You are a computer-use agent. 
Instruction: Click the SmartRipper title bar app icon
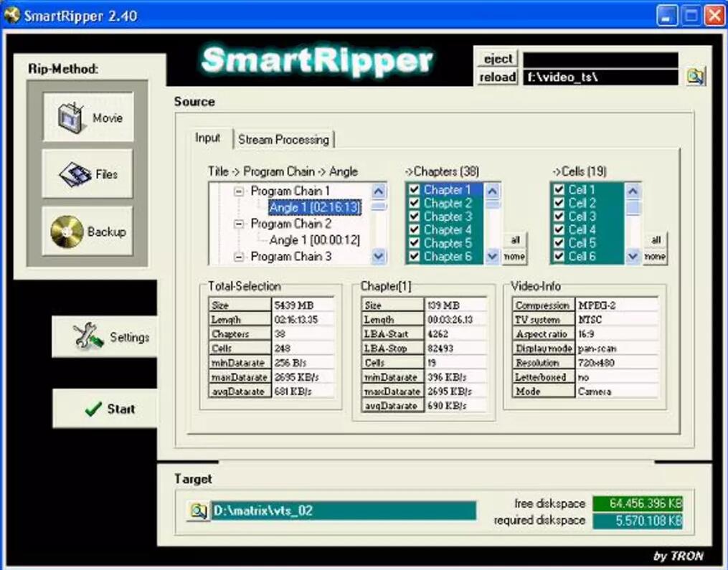(x=11, y=15)
